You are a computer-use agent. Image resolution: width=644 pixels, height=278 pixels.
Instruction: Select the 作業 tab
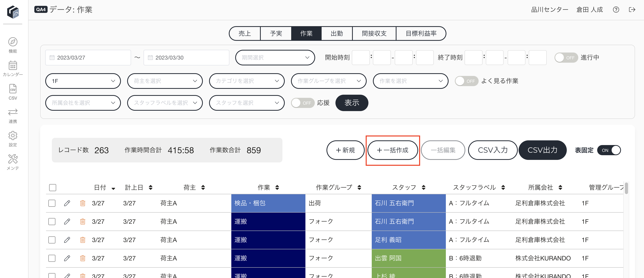coord(306,34)
